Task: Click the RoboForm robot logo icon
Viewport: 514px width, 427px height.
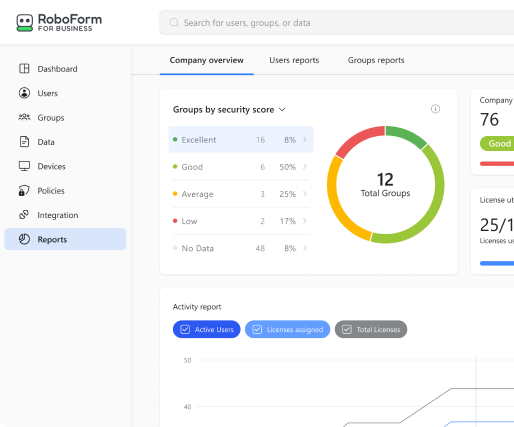Action: [x=25, y=23]
